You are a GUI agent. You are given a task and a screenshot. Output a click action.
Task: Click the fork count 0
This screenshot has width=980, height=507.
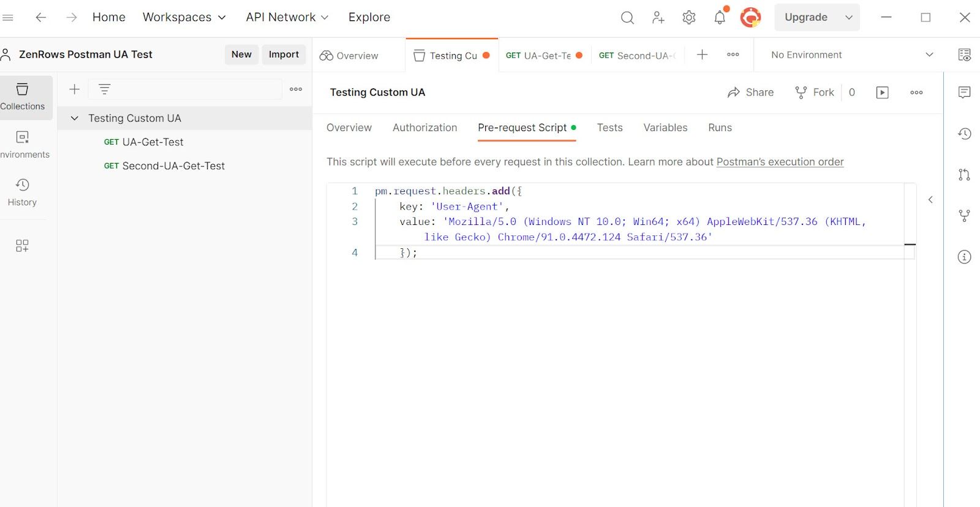(x=851, y=93)
